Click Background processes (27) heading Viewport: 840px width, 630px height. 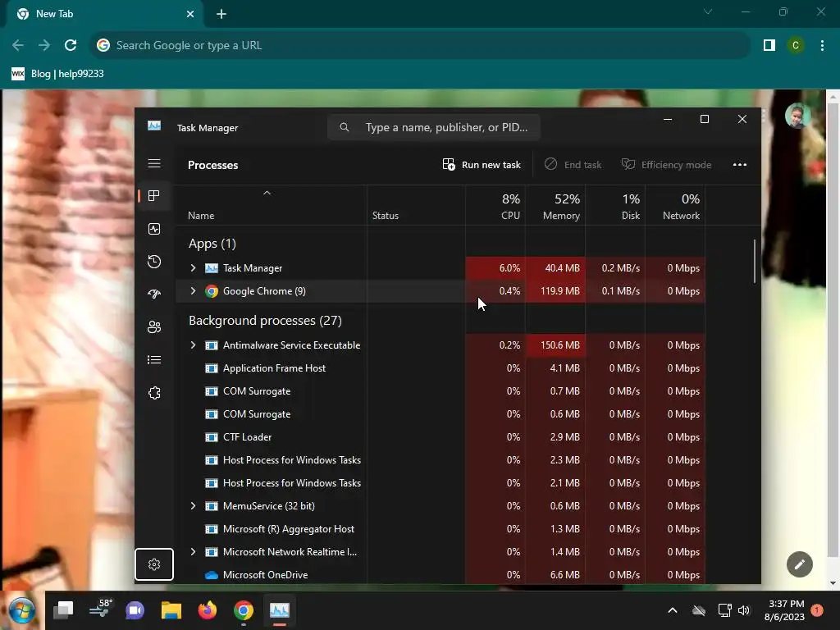point(265,321)
